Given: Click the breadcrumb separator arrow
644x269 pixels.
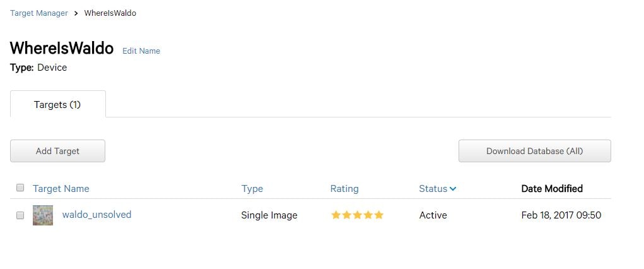Looking at the screenshot, I should point(76,13).
